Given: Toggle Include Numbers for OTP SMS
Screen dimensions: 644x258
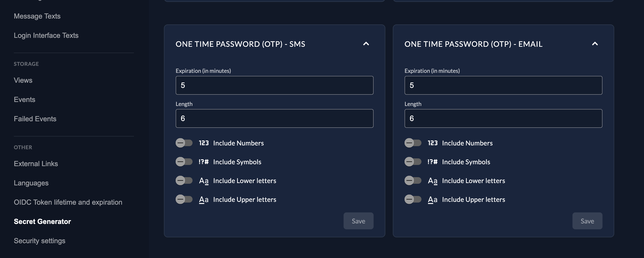Looking at the screenshot, I should [x=184, y=143].
